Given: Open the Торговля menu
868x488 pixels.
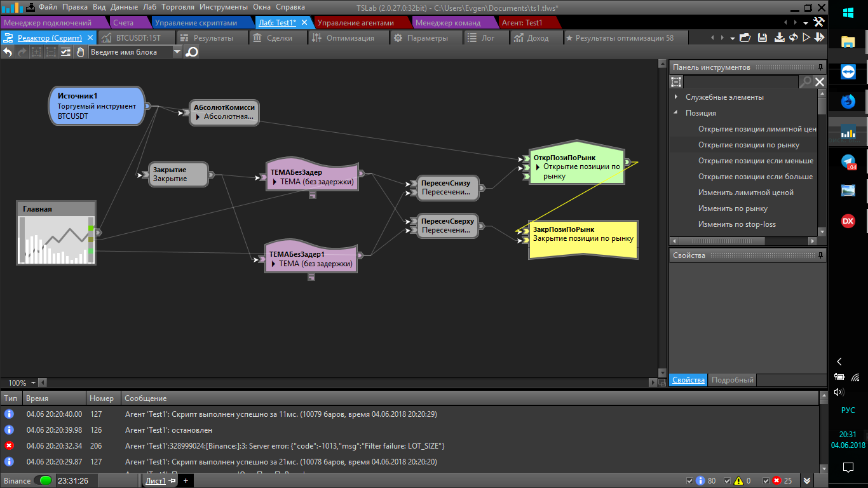Looking at the screenshot, I should tap(178, 7).
